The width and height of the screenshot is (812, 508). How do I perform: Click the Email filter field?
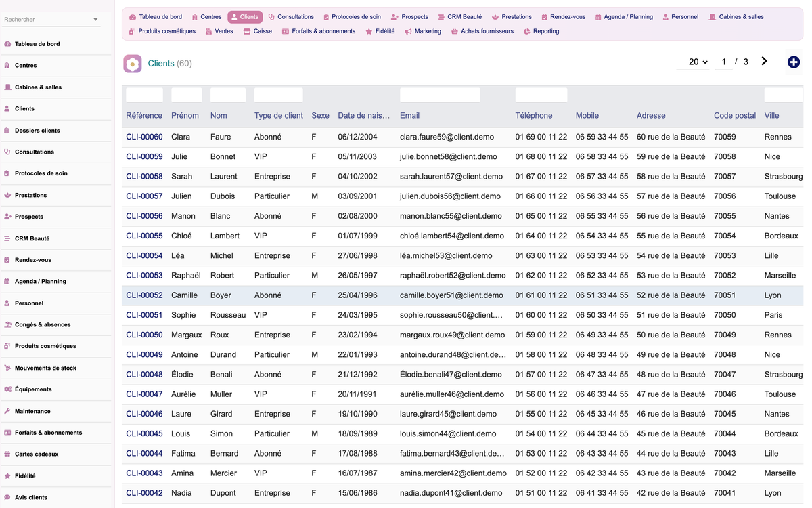tap(440, 95)
